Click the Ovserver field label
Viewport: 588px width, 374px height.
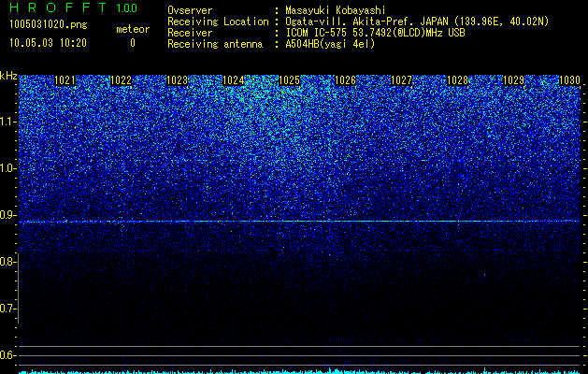(190, 10)
